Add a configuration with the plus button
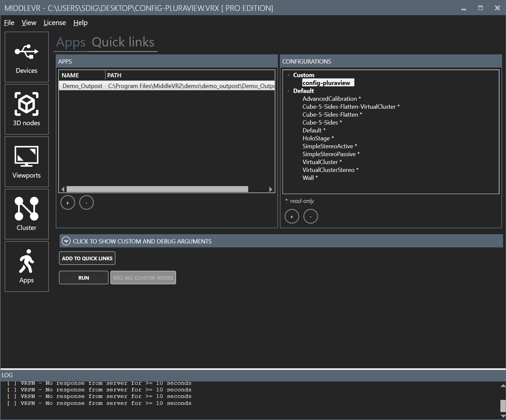Screen dimensions: 506x420 point(291,216)
